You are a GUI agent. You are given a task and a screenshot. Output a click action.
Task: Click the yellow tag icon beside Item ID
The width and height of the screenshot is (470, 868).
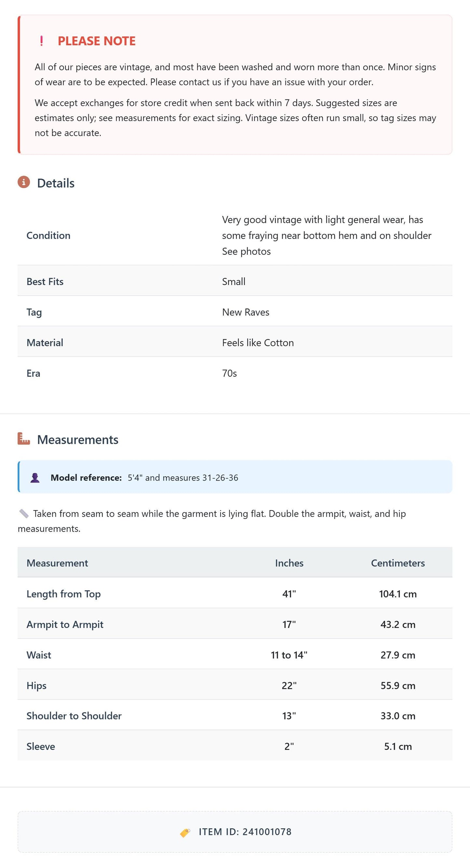[185, 832]
